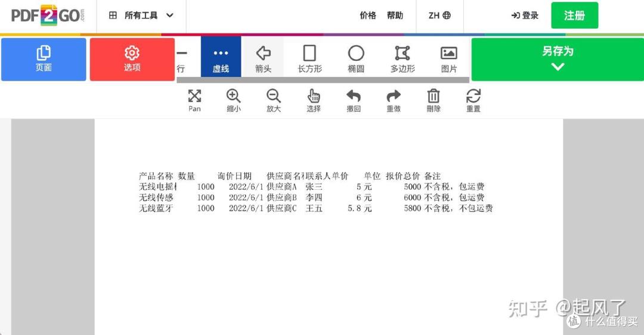The image size is (644, 335).
Task: Open the 价格 pricing link
Action: tap(367, 16)
